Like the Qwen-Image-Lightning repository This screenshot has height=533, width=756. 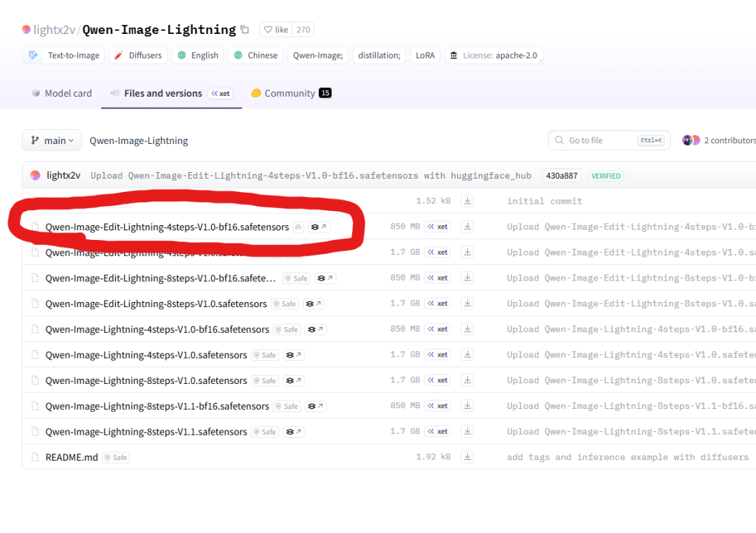click(275, 30)
